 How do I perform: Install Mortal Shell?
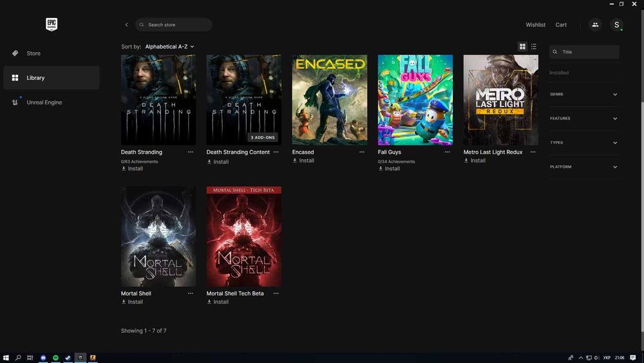(x=132, y=302)
